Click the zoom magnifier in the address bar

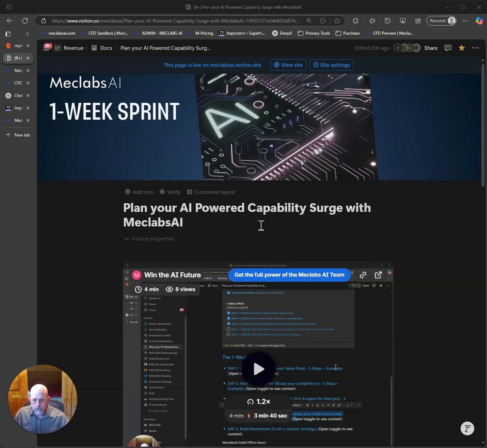pyautogui.click(x=309, y=21)
